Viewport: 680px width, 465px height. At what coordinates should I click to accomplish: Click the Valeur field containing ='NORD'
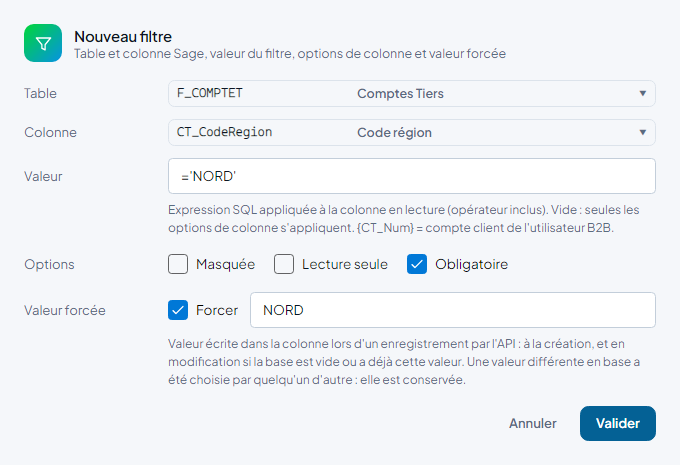(x=412, y=176)
